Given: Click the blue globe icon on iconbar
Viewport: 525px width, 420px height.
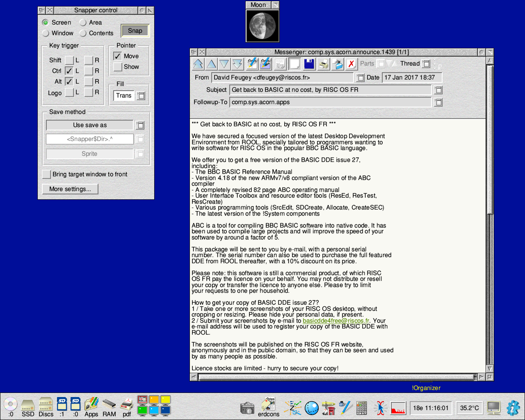Looking at the screenshot, I should [x=312, y=408].
